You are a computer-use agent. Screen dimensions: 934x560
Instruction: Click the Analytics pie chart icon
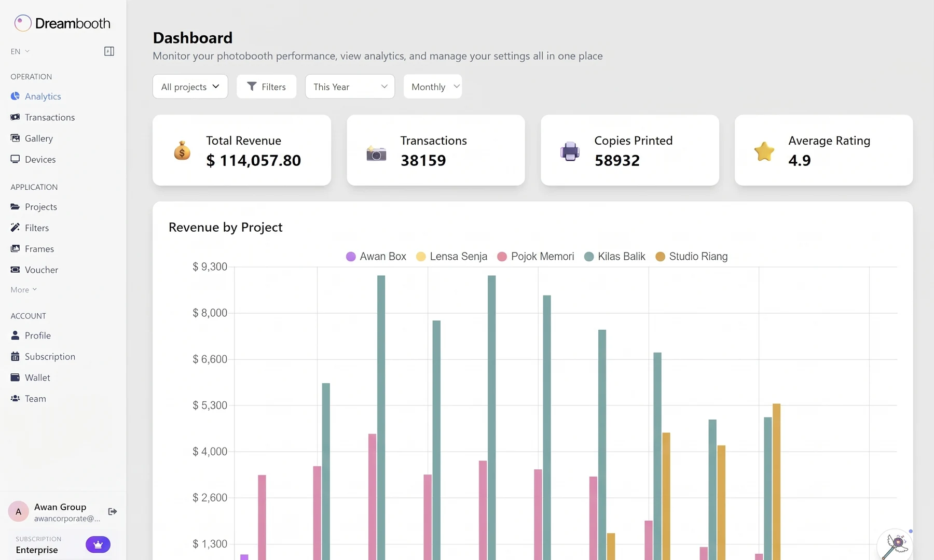(15, 96)
